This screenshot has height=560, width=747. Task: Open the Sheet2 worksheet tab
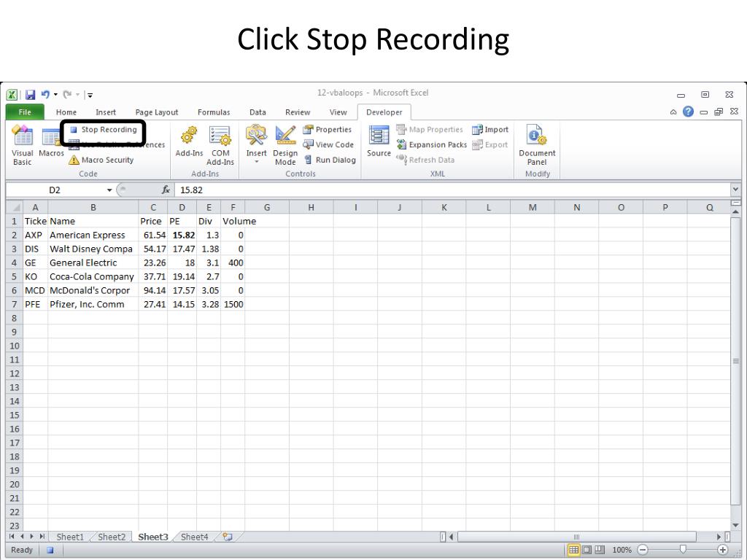point(112,537)
